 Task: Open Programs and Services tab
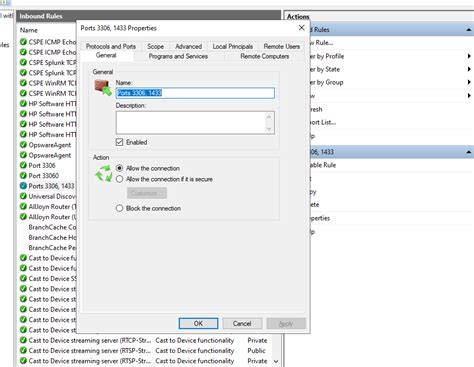tap(178, 56)
